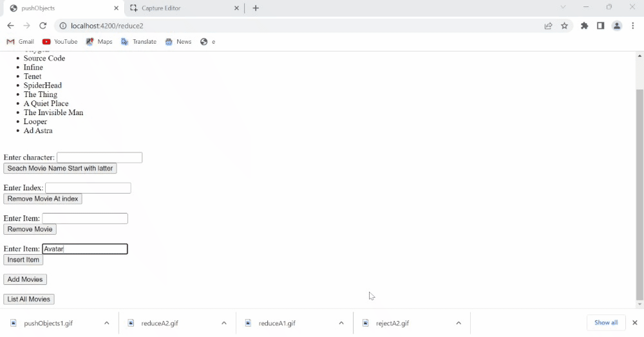
Task: Close the Capture Editor tab
Action: point(236,8)
